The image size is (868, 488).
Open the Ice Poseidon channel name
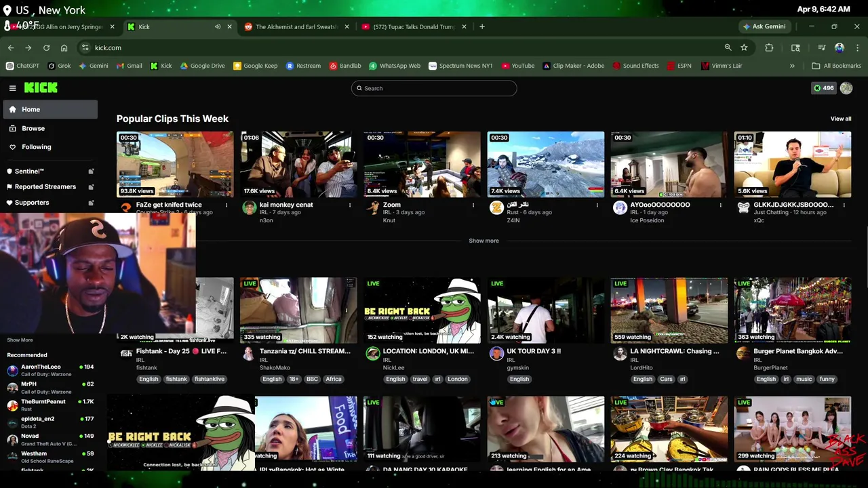pos(647,220)
